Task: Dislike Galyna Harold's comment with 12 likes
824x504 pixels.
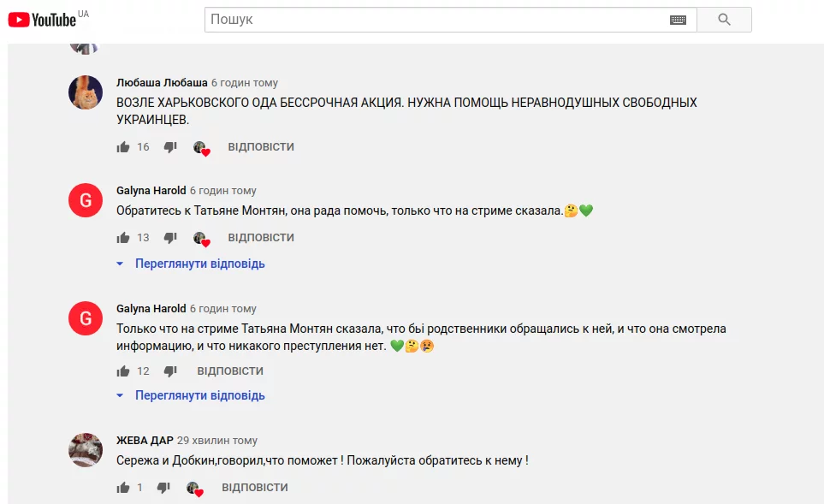Action: [x=170, y=371]
